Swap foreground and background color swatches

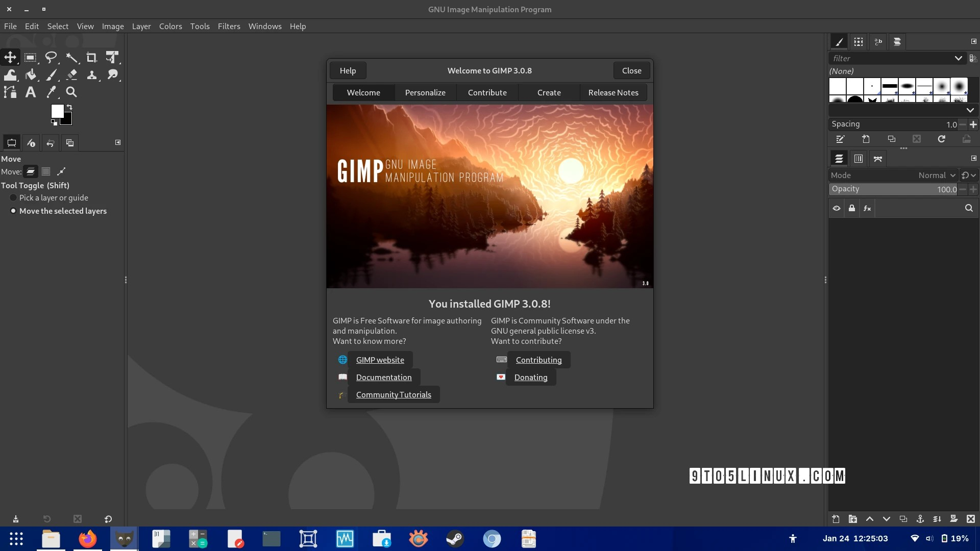click(69, 107)
